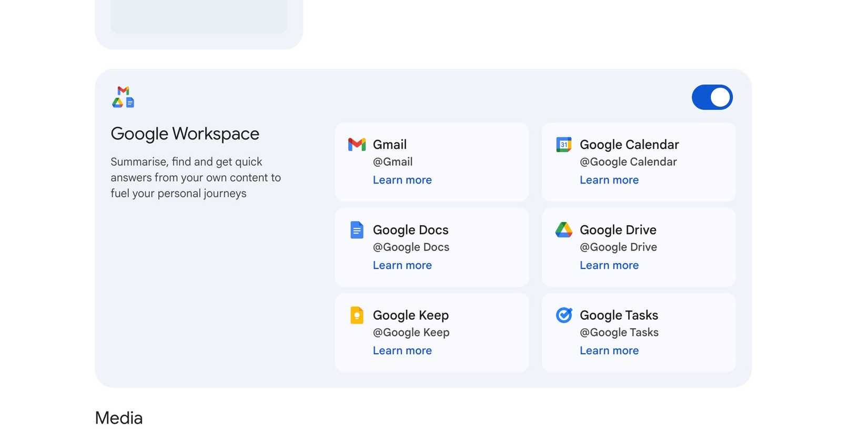The image size is (868, 444).
Task: Open Learn more link under Gmail
Action: [x=402, y=180]
